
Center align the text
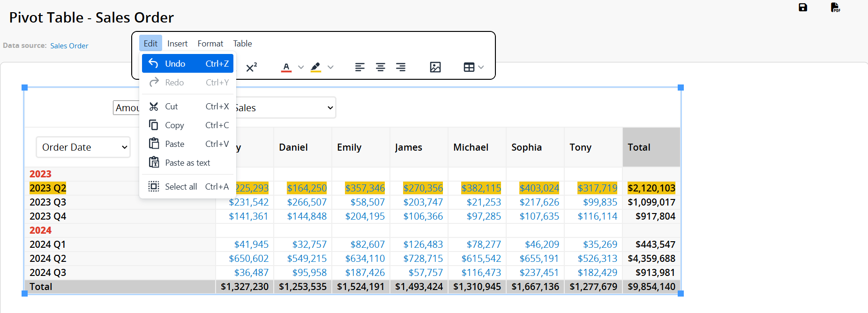[x=381, y=67]
